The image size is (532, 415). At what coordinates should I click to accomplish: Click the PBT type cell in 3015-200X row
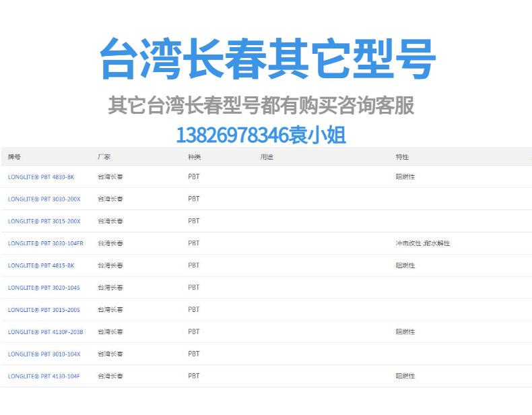[x=194, y=221]
